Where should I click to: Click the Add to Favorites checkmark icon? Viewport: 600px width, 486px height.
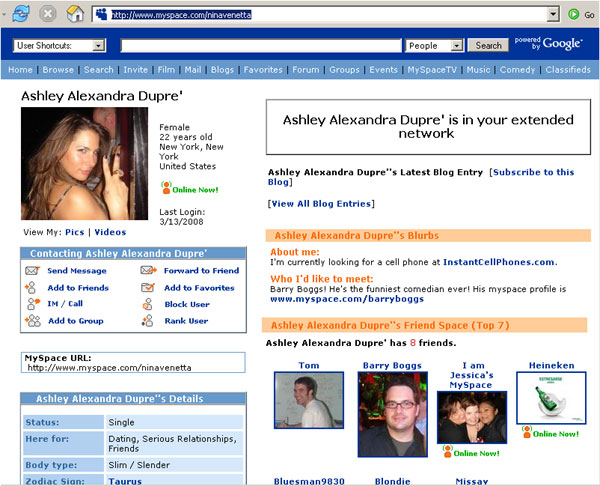coord(148,287)
